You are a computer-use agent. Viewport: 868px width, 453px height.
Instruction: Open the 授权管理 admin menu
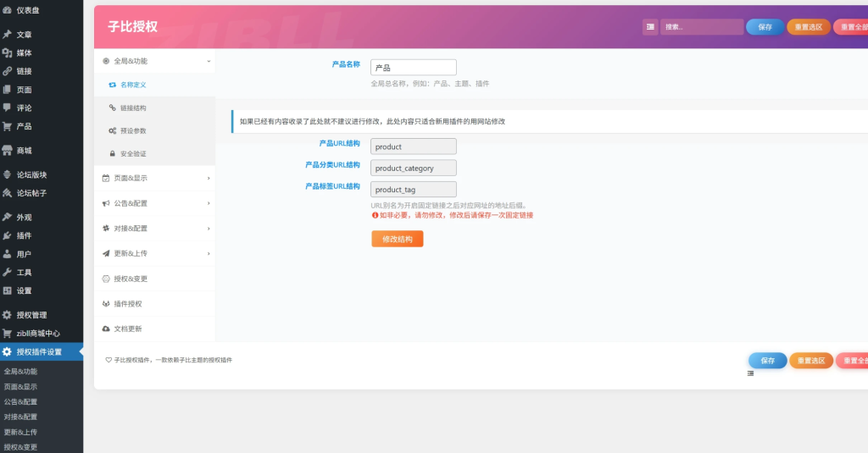tap(42, 315)
